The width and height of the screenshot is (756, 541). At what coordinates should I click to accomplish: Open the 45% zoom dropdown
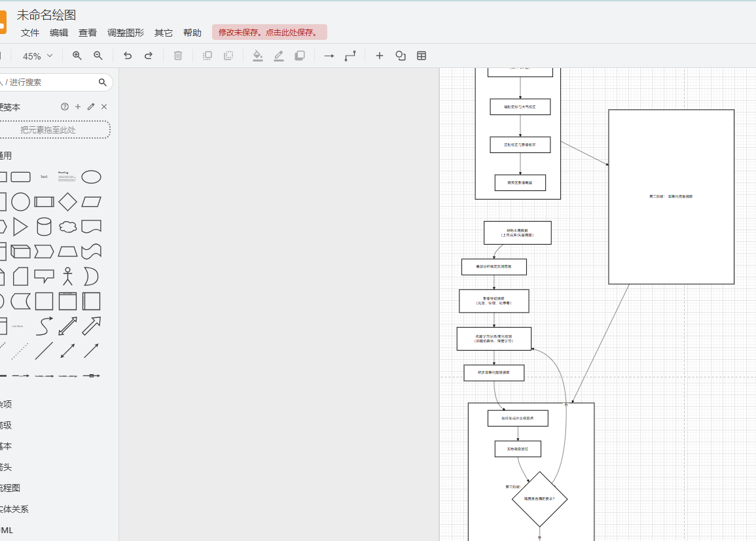tap(37, 56)
